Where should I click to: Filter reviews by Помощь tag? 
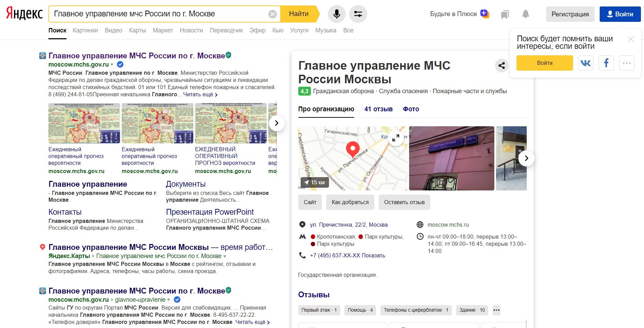360,310
